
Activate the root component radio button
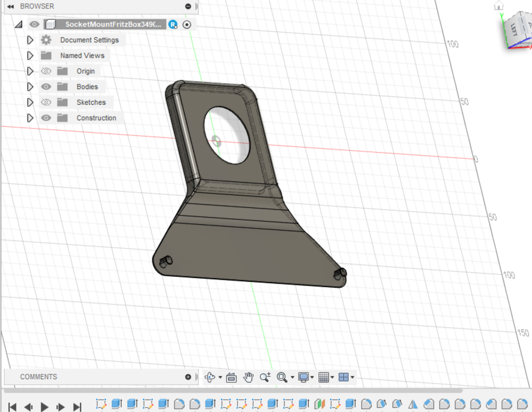[x=187, y=25]
